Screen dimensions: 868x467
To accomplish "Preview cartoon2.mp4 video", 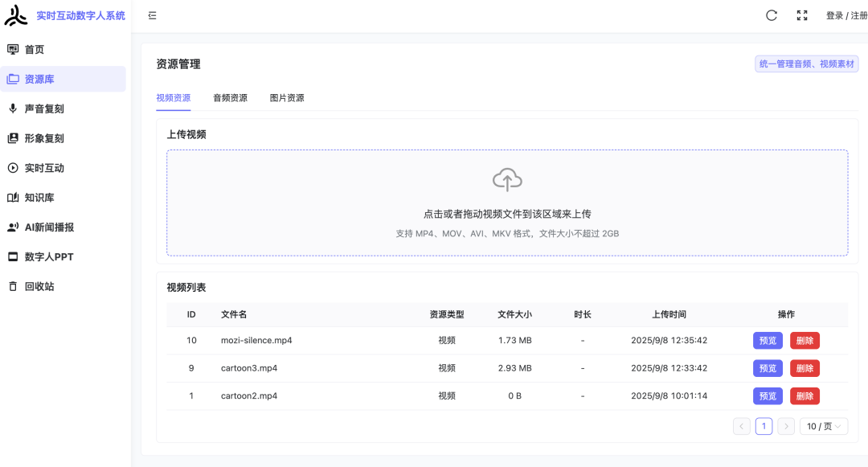I will coord(768,395).
